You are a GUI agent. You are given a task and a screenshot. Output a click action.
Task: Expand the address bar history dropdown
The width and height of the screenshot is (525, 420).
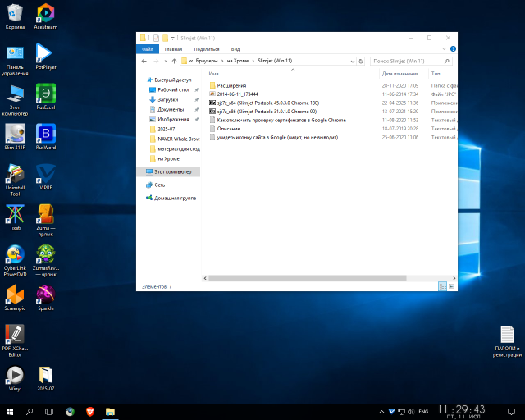[353, 62]
